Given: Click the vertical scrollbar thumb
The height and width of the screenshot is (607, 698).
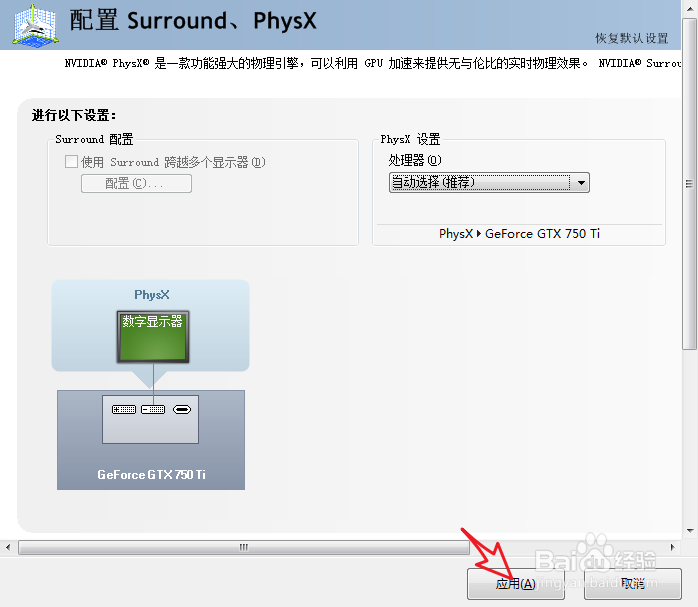Looking at the screenshot, I should pyautogui.click(x=690, y=183).
